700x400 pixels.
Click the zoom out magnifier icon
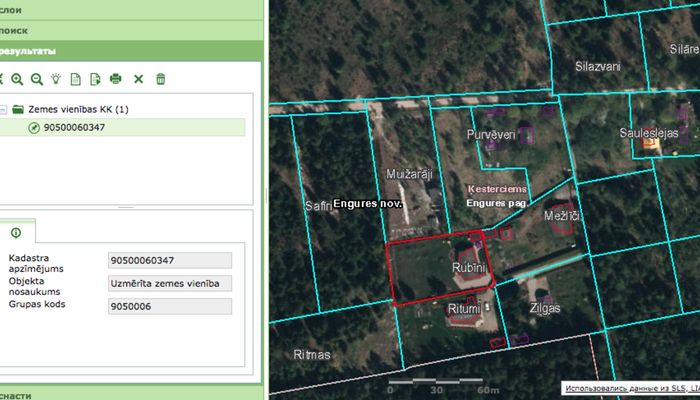[x=36, y=79]
